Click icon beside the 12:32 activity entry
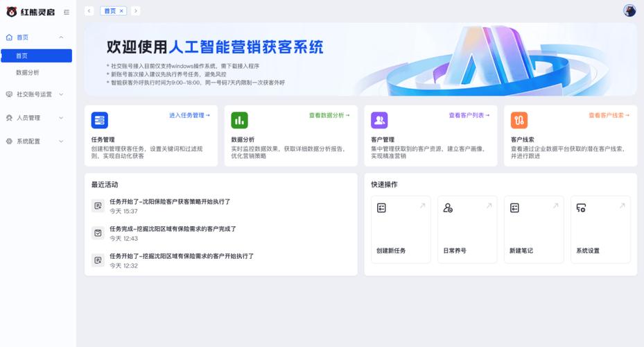This screenshot has width=644, height=347. click(98, 260)
